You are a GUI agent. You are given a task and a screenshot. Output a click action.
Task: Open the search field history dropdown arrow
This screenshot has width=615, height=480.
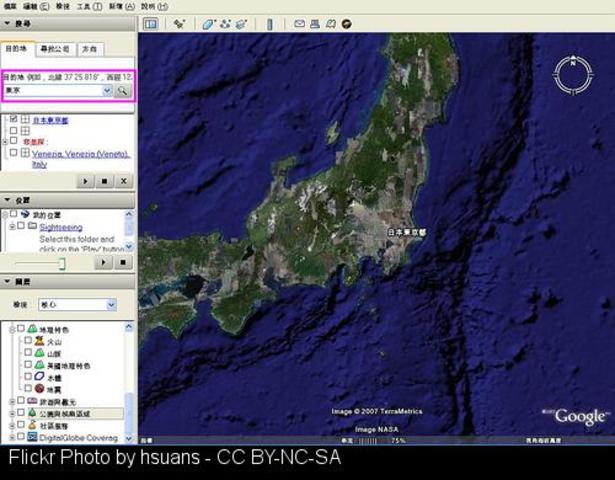(x=107, y=91)
